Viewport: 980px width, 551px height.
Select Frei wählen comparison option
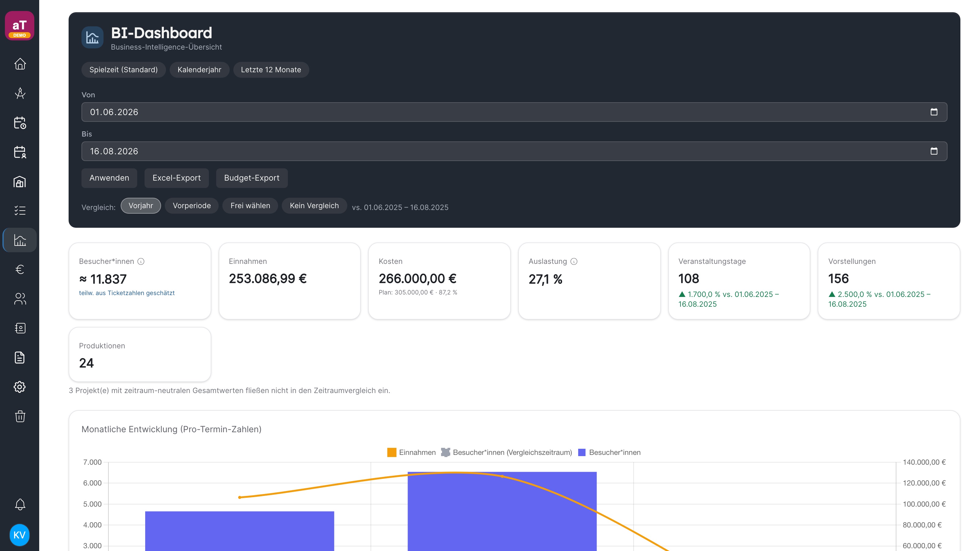[x=250, y=206]
